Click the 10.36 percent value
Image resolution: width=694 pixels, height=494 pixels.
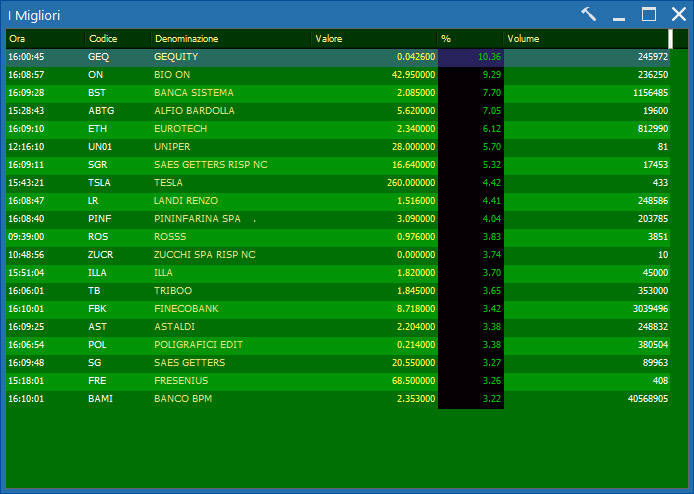489,57
